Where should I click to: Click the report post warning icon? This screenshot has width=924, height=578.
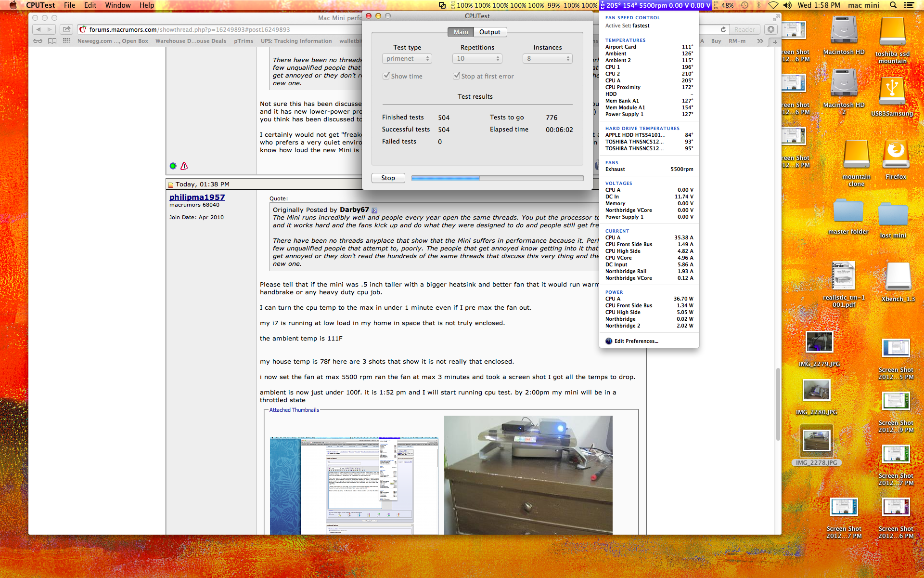184,166
